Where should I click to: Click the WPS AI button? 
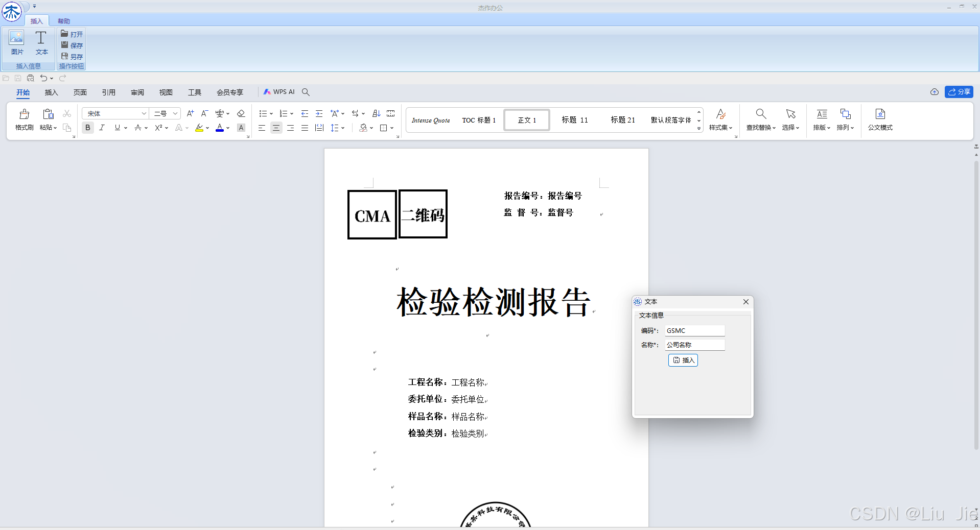(279, 92)
